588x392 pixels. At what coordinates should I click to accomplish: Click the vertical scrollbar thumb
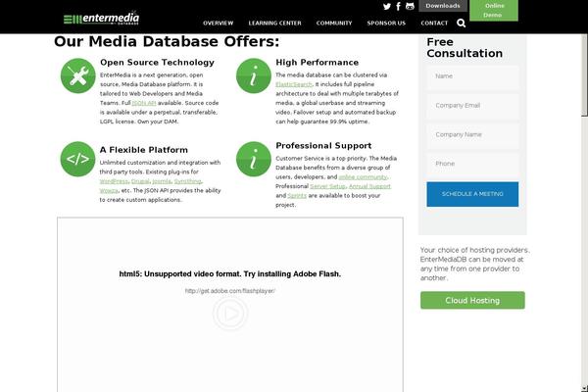click(585, 75)
